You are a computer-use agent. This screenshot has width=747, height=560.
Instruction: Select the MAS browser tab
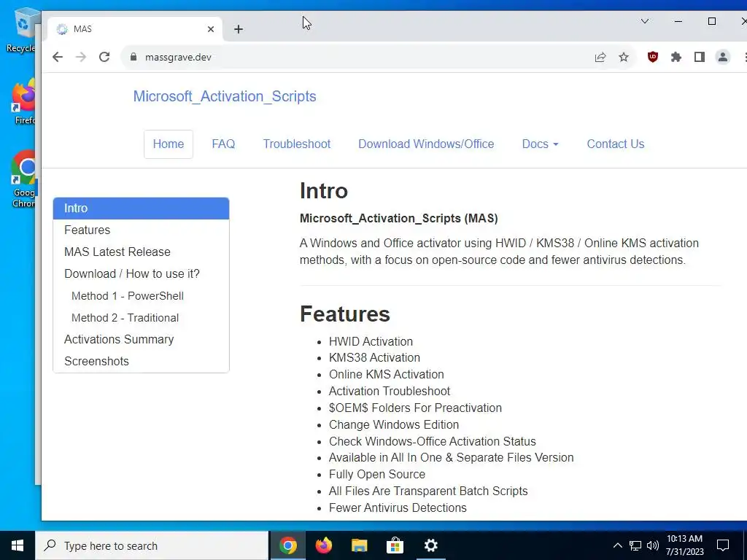(x=135, y=29)
